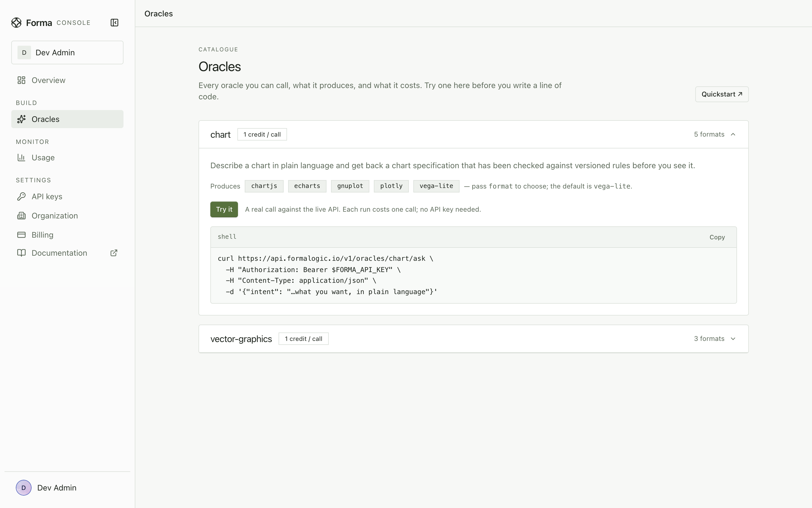Screen dimensions: 812x508
Task: Expand the vector-graphics oracle chevron
Action: pyautogui.click(x=733, y=339)
